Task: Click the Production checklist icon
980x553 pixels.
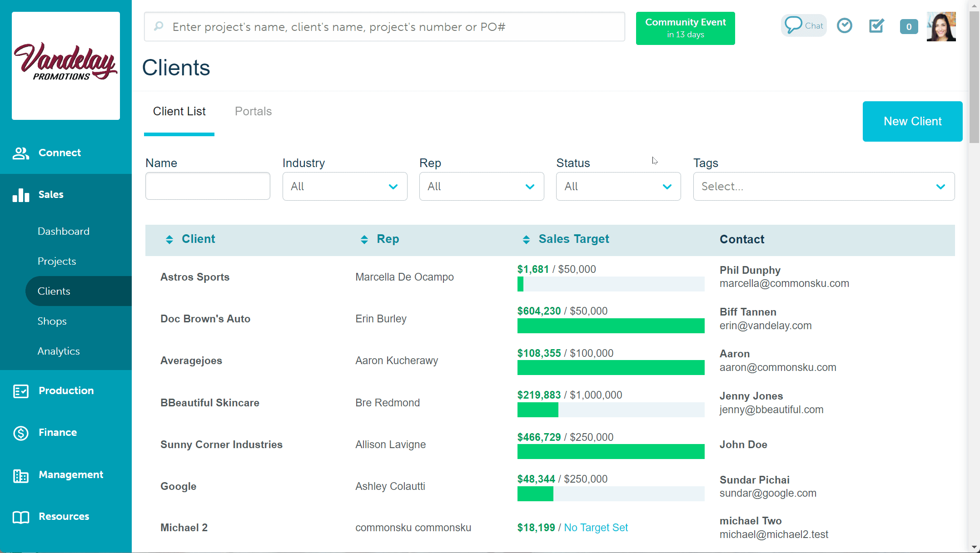Action: (21, 391)
